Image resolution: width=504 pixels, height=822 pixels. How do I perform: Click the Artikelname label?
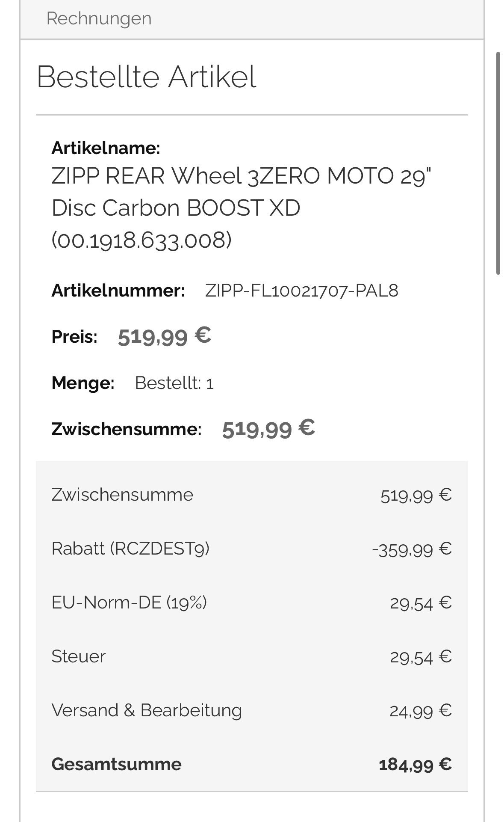[106, 148]
